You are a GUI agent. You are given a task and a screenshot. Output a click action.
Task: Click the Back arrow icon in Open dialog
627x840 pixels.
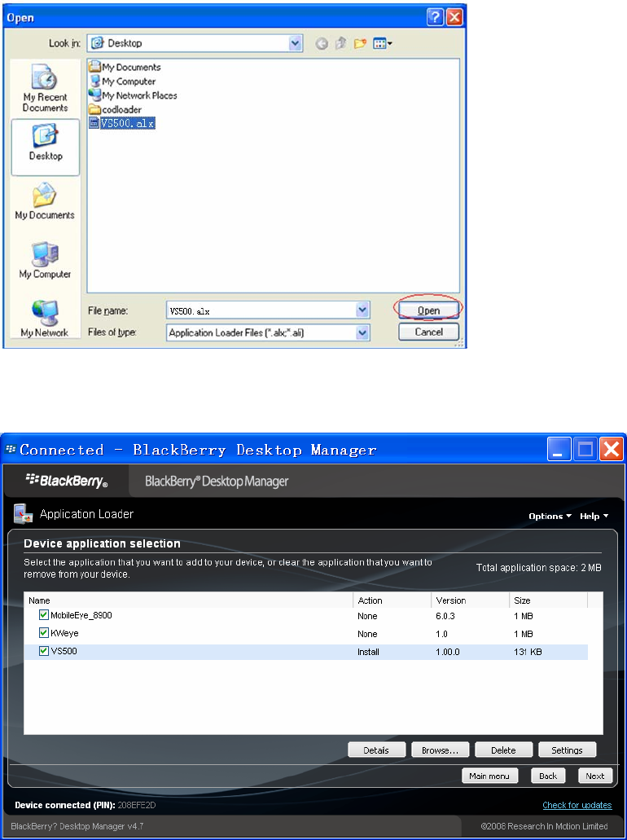tap(322, 44)
